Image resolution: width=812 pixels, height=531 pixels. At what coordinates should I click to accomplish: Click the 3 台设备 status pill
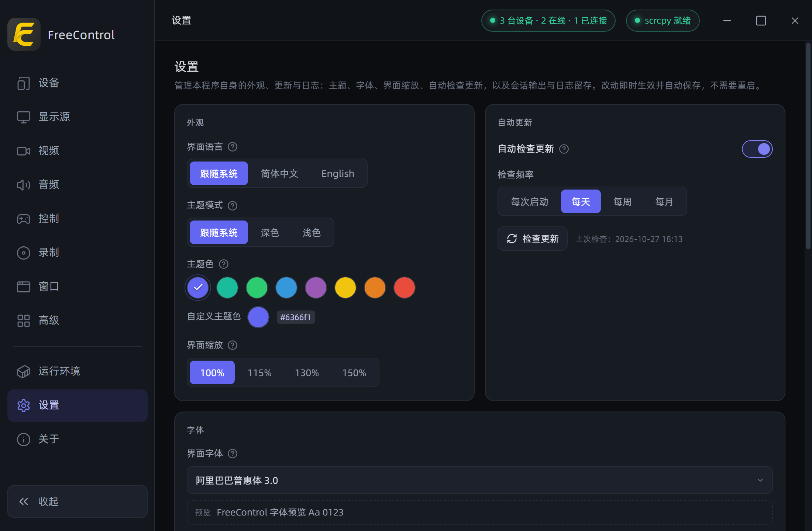click(x=548, y=21)
